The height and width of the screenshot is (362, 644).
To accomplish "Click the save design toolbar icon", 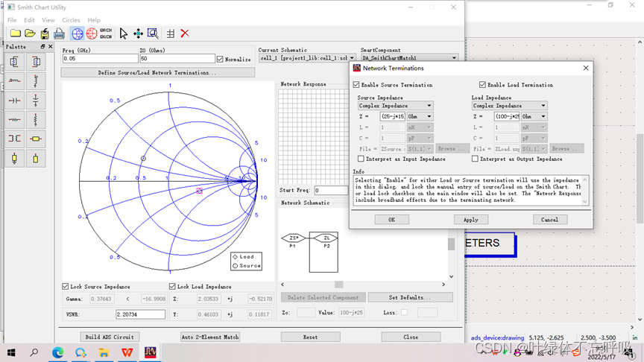I will 45,34.
